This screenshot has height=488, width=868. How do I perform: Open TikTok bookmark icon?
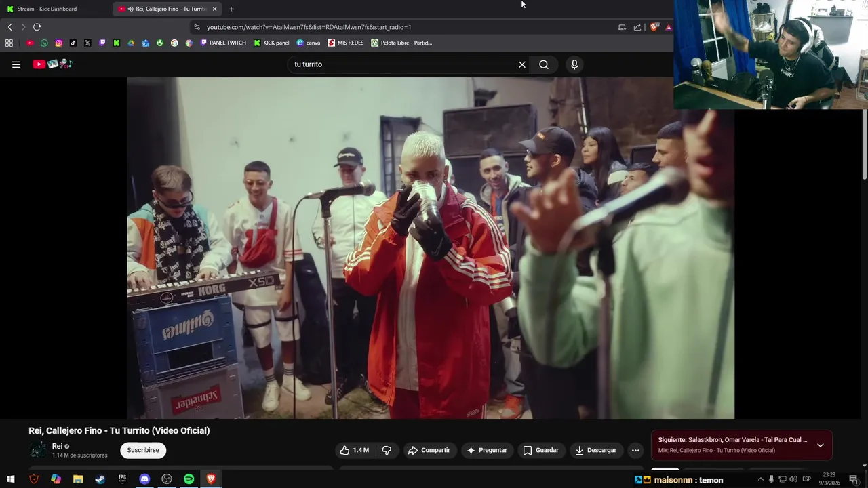point(73,43)
